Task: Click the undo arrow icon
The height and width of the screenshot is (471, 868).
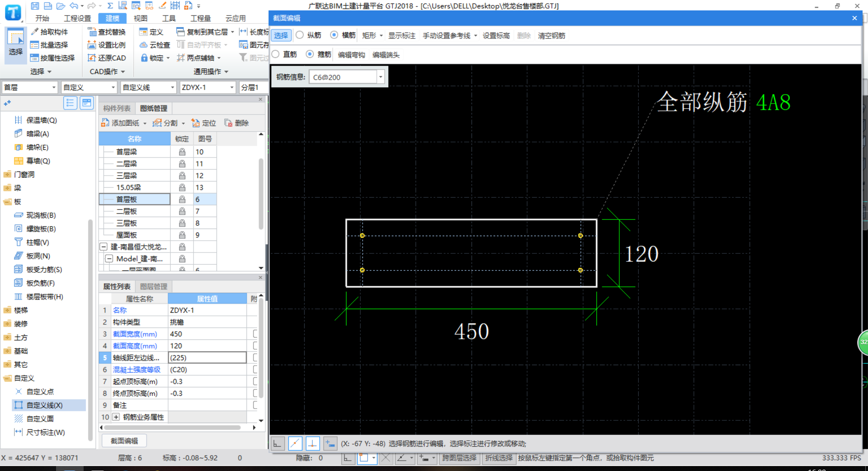Action: [74, 6]
